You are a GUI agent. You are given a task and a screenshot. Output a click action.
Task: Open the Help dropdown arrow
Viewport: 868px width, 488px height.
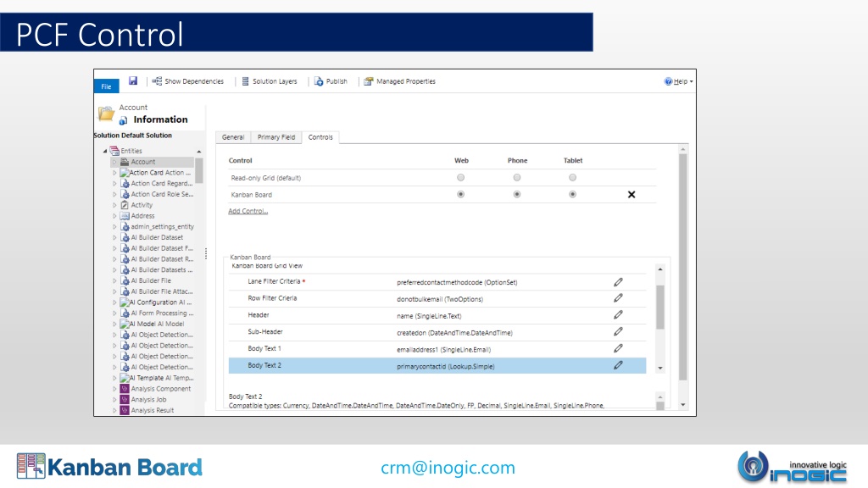(x=691, y=82)
